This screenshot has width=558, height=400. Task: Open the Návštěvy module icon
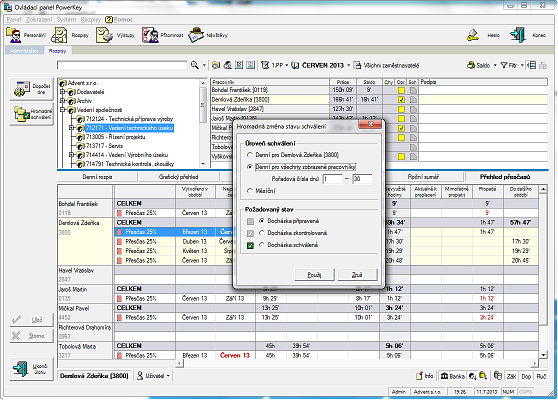pyautogui.click(x=196, y=35)
